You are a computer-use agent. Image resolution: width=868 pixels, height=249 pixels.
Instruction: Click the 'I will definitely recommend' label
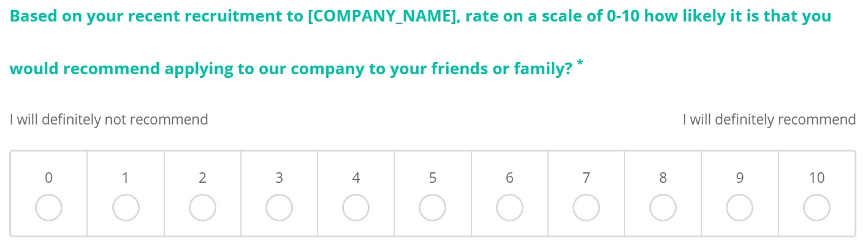(769, 120)
